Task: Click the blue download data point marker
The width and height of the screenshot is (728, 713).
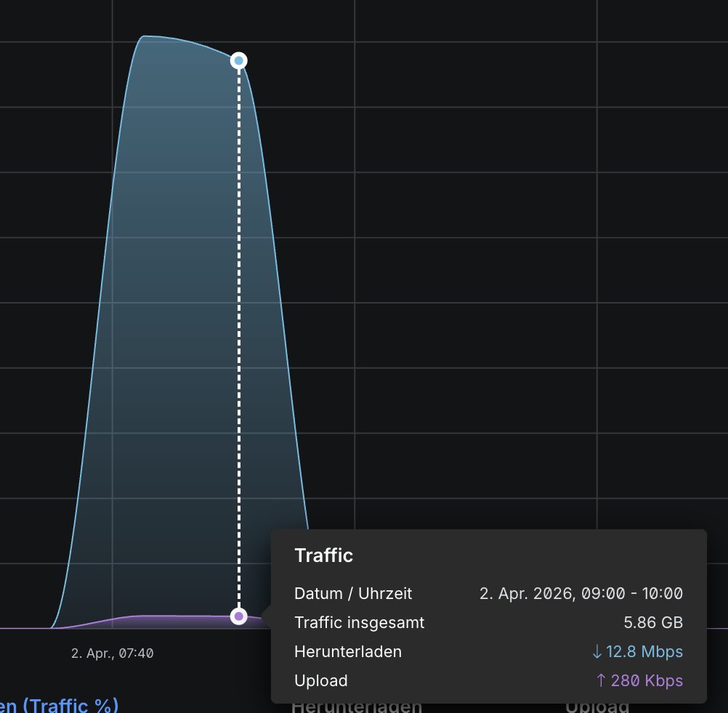Action: tap(238, 60)
